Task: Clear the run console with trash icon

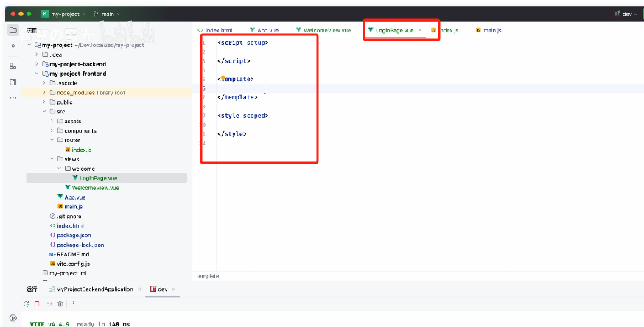Action: point(60,304)
